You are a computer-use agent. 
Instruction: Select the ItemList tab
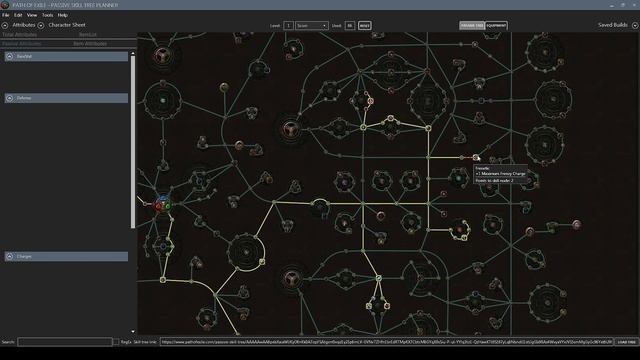[88, 35]
